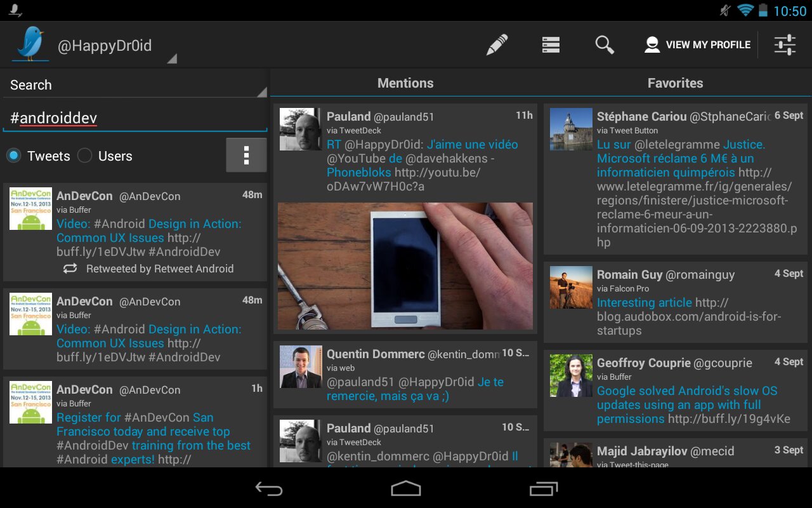Switch to the Mentions column tab
Image resolution: width=812 pixels, height=508 pixels.
click(x=405, y=83)
